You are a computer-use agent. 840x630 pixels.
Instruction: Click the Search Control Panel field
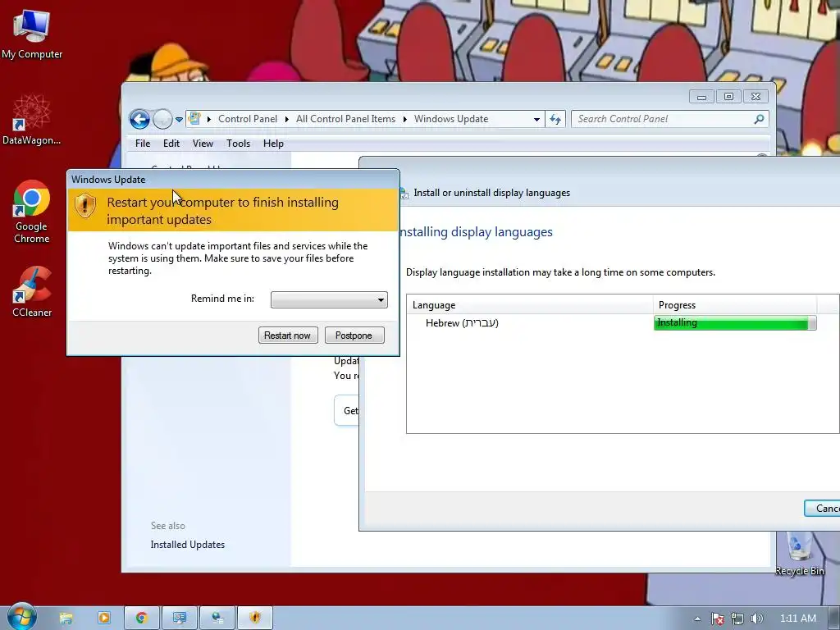coord(669,119)
